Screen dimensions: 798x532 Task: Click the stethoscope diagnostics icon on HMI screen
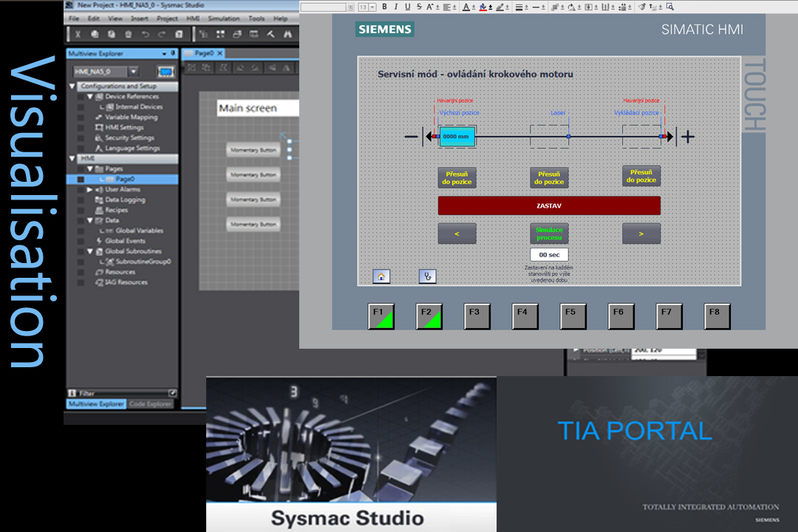coord(428,276)
